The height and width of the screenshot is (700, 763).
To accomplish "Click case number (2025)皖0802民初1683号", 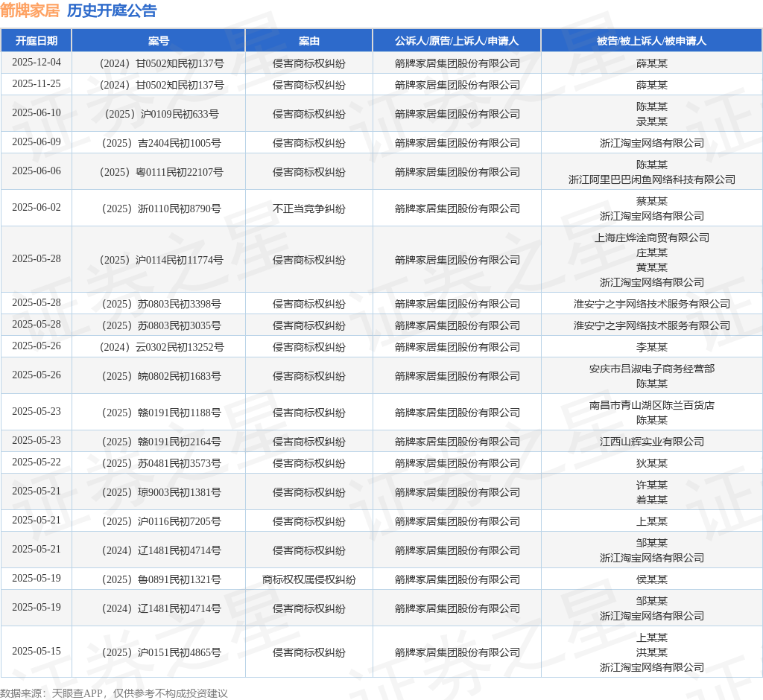I will [x=162, y=376].
